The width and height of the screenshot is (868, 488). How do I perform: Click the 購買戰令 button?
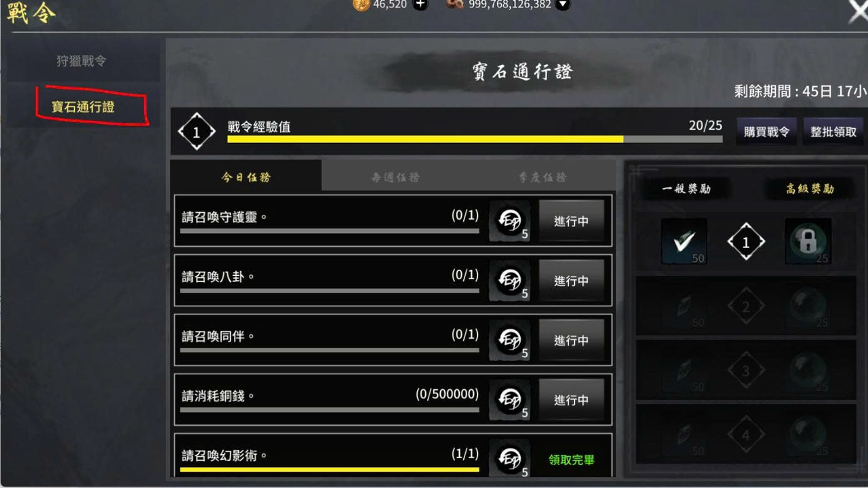tap(766, 131)
